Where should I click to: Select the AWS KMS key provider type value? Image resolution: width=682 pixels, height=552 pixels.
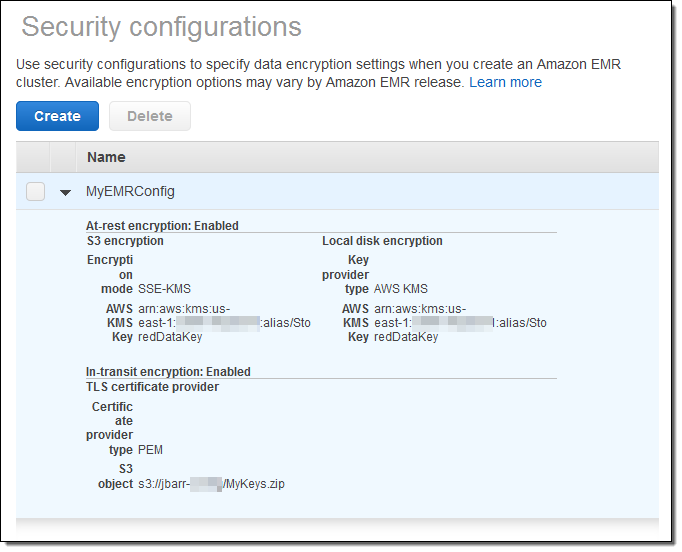coord(400,289)
